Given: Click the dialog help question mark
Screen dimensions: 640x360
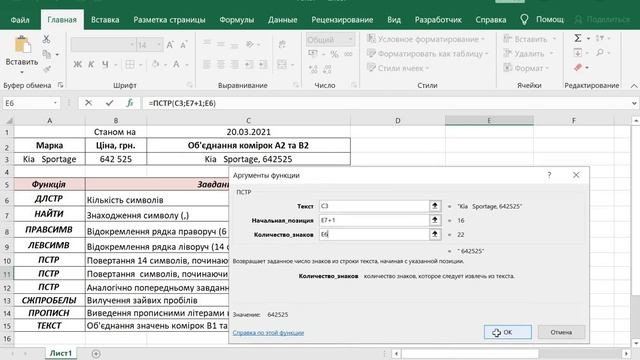Looking at the screenshot, I should point(549,175).
